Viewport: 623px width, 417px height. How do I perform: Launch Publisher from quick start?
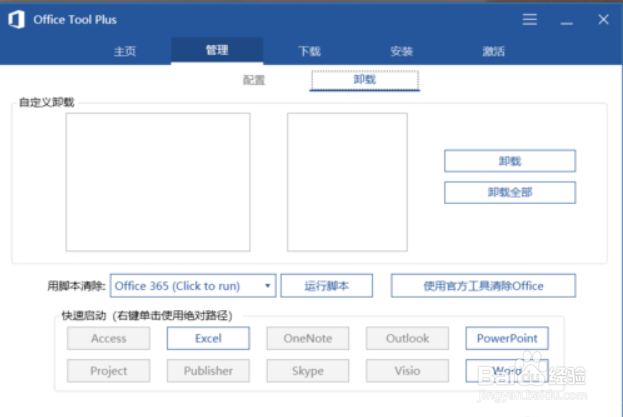tap(208, 371)
